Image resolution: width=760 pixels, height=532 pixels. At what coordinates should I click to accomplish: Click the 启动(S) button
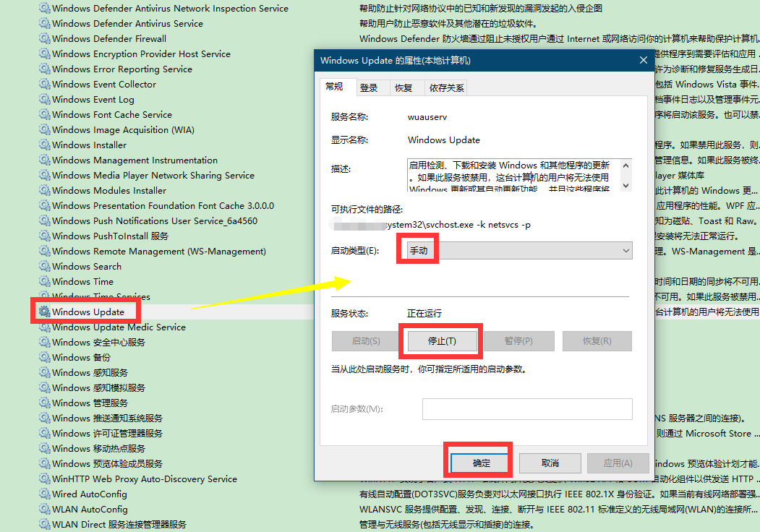click(366, 341)
